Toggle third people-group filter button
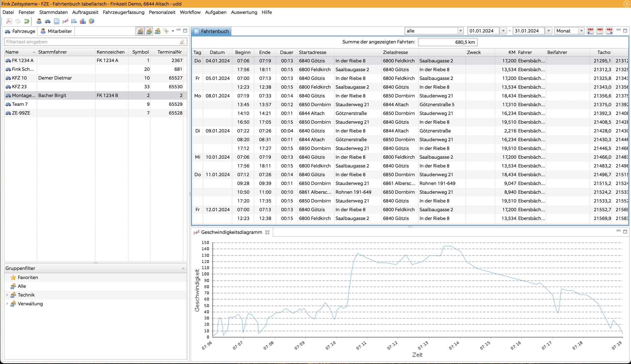This screenshot has width=631, height=364. 157,31
